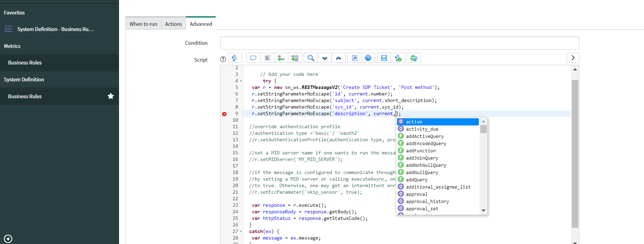Toggle full screen script editor mode
The image size is (644, 244).
tap(354, 58)
